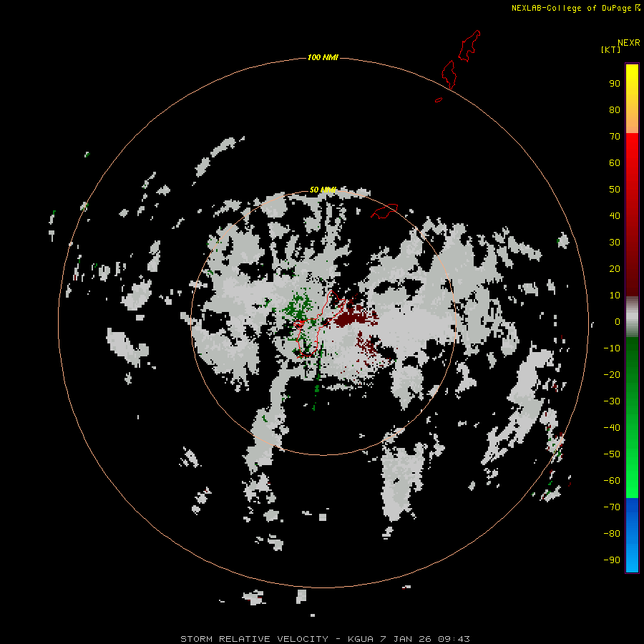Viewport: 644px width, 644px height.
Task: Click the 50 NMI range ring label
Action: 323,190
